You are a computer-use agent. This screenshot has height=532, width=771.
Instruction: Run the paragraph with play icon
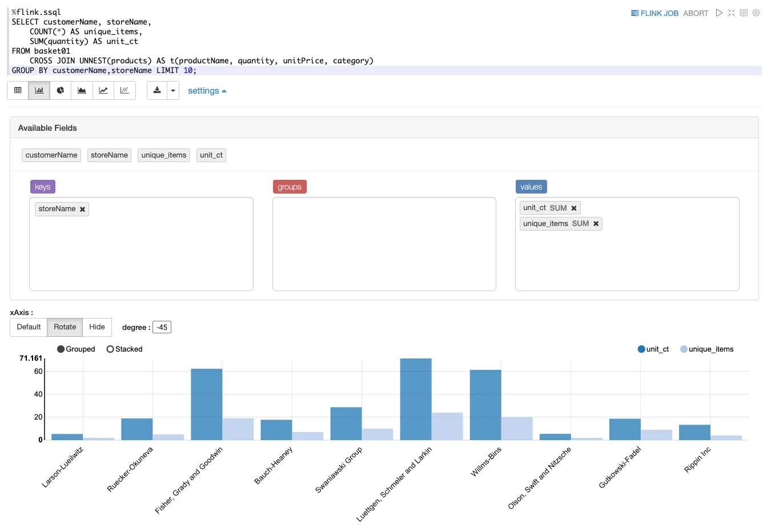(x=719, y=13)
